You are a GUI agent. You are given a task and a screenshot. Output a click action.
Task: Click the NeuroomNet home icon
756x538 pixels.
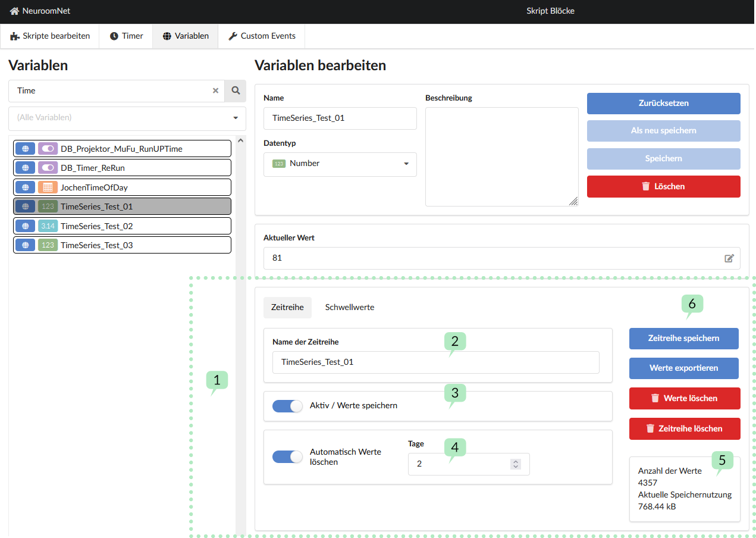pos(14,11)
